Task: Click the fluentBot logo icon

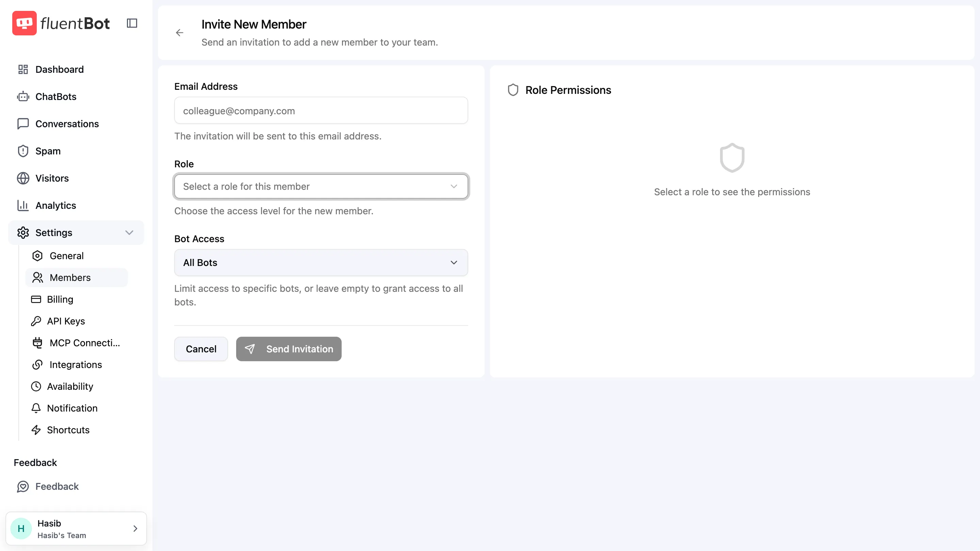Action: click(24, 23)
